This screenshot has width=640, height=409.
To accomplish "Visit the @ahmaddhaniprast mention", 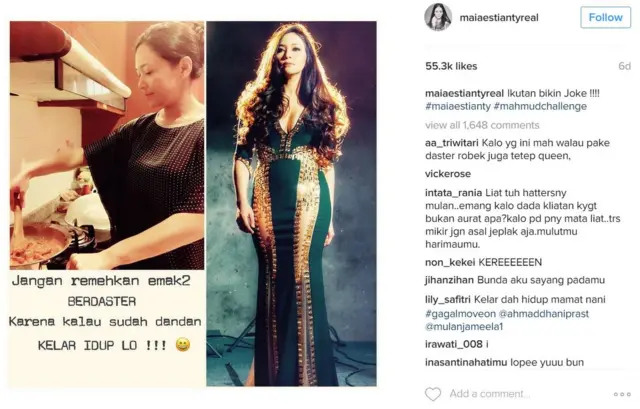I will 544,314.
